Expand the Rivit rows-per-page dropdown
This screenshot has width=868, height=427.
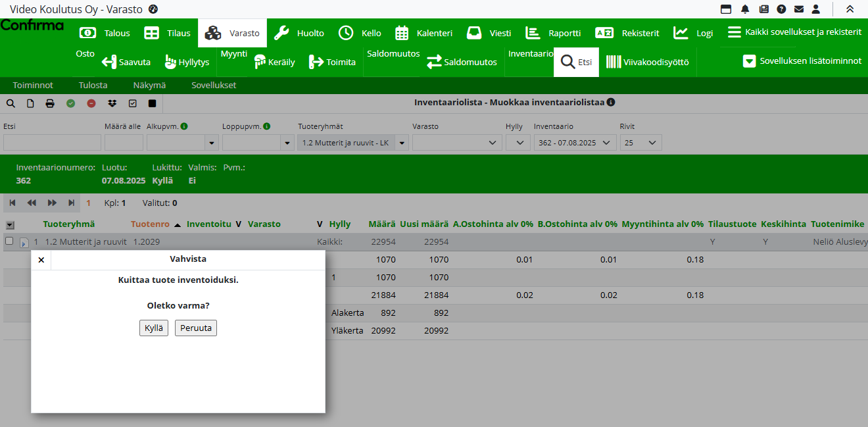coord(640,143)
